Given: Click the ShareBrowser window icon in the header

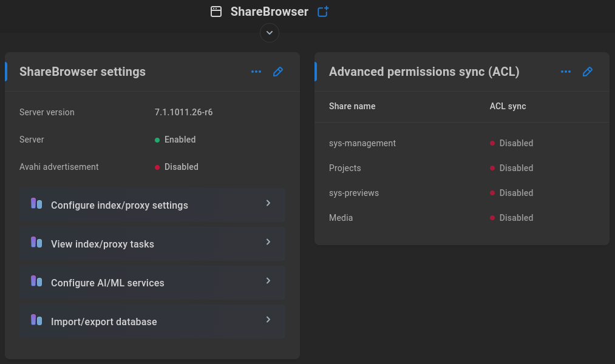Looking at the screenshot, I should pyautogui.click(x=216, y=12).
